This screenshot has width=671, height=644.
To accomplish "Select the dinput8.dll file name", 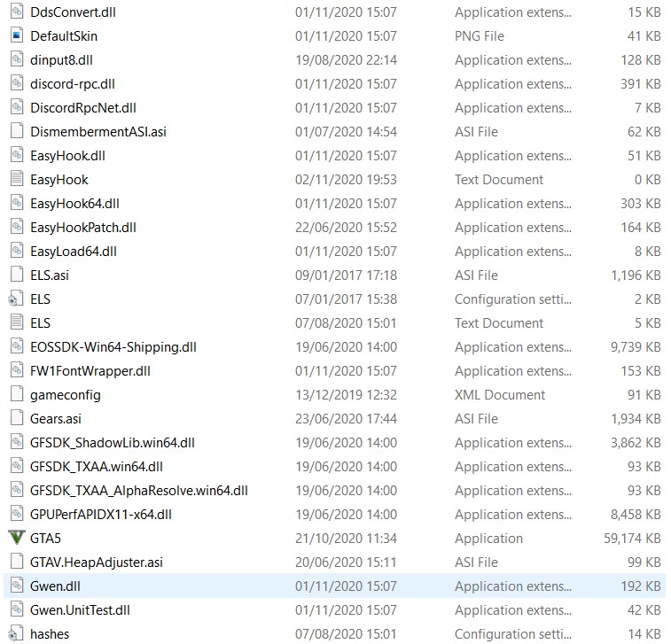I will coord(61,60).
